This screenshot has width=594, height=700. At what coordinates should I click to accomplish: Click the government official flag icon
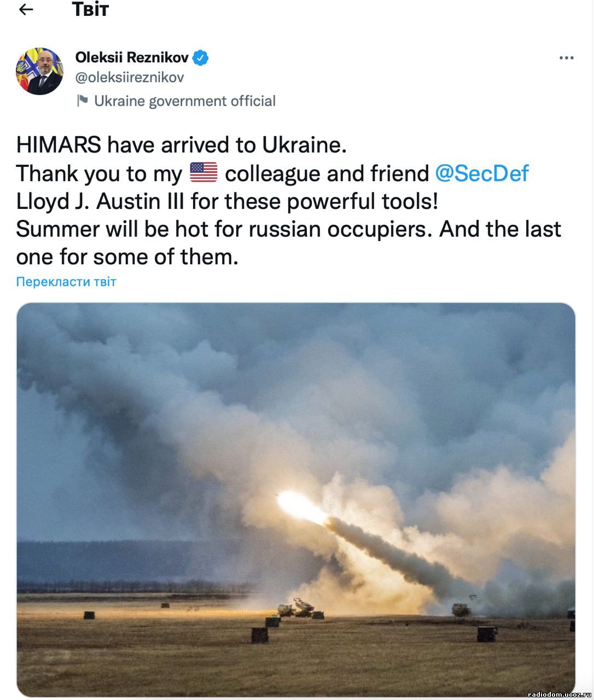82,101
